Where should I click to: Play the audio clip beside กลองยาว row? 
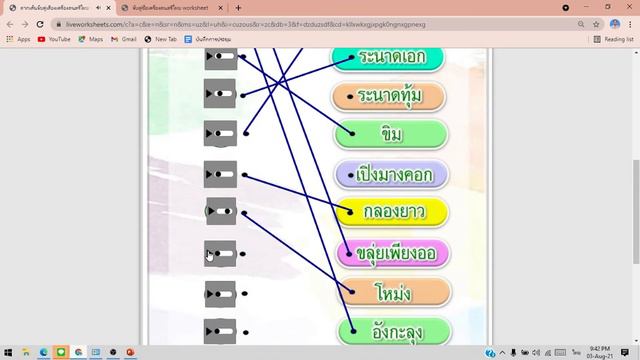211,211
